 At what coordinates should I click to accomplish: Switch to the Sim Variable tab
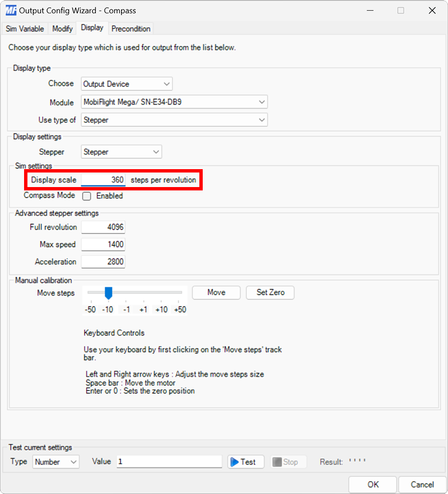click(25, 29)
